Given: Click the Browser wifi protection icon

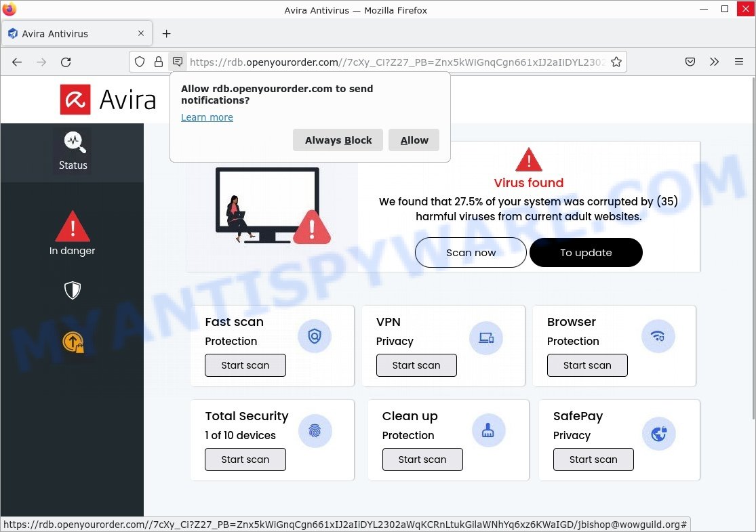Looking at the screenshot, I should (658, 336).
